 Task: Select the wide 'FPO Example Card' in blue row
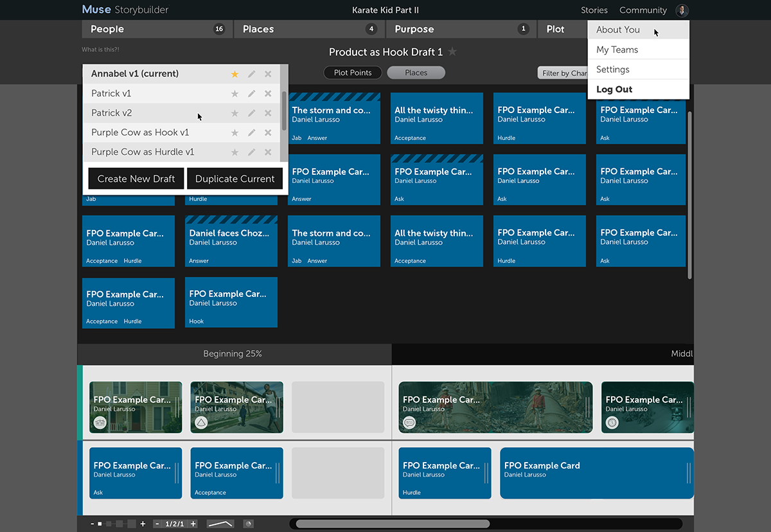coord(597,473)
